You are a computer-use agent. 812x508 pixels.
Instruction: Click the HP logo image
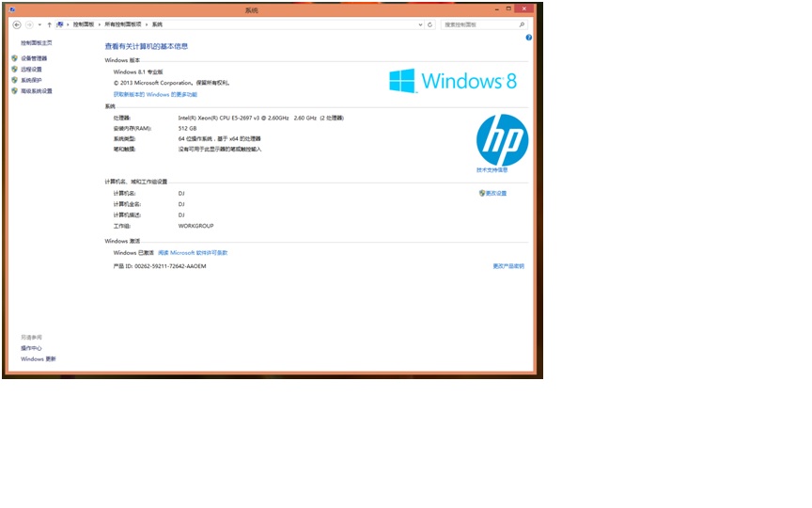502,140
